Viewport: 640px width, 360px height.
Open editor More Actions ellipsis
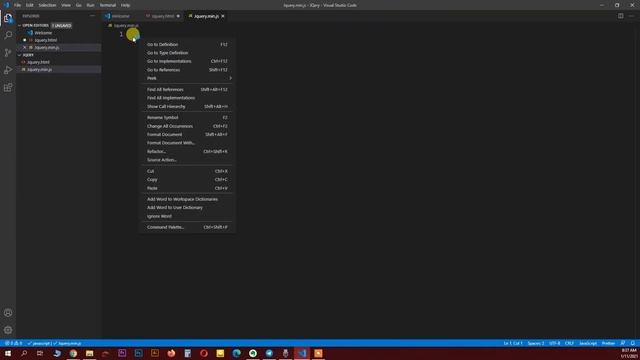tap(631, 16)
